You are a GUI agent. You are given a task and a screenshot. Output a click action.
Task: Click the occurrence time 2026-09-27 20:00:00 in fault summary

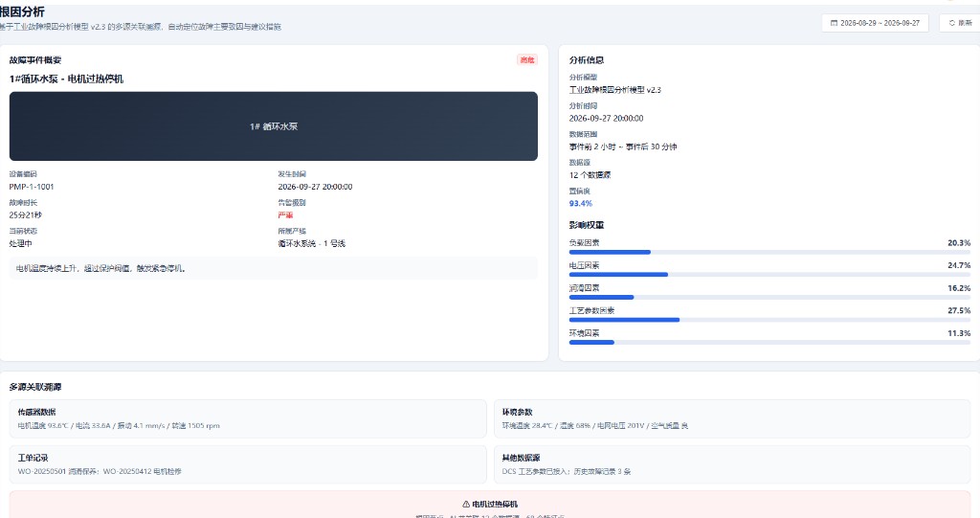(315, 187)
